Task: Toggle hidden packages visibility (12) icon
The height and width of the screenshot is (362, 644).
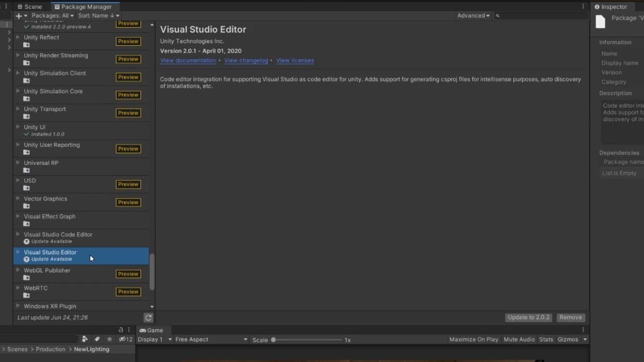Action: (x=125, y=339)
